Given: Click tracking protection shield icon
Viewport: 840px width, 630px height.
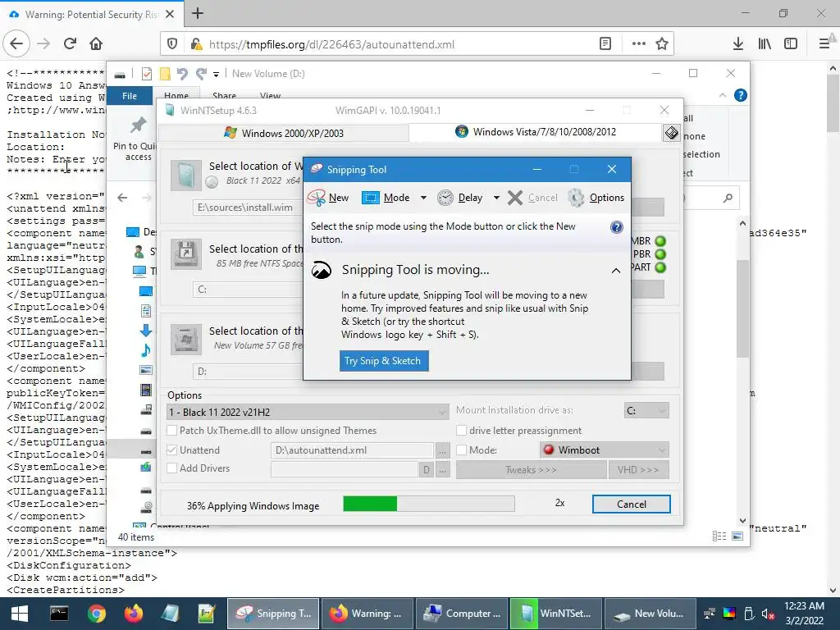Looking at the screenshot, I should 172,44.
